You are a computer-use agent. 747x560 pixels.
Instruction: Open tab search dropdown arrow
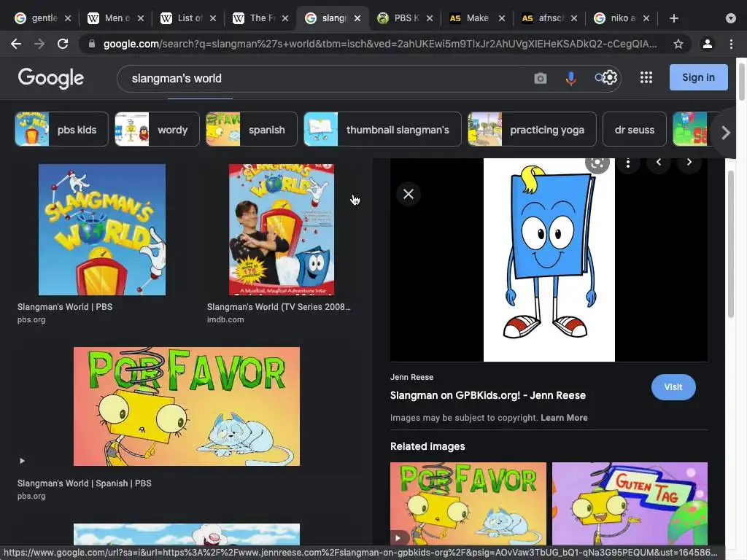pyautogui.click(x=731, y=18)
